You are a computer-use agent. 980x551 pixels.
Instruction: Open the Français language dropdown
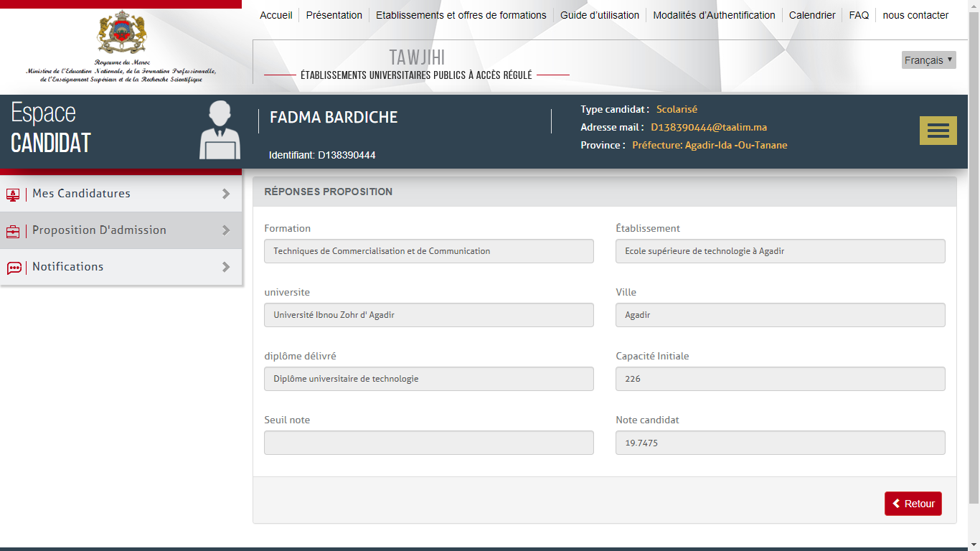pyautogui.click(x=928, y=60)
